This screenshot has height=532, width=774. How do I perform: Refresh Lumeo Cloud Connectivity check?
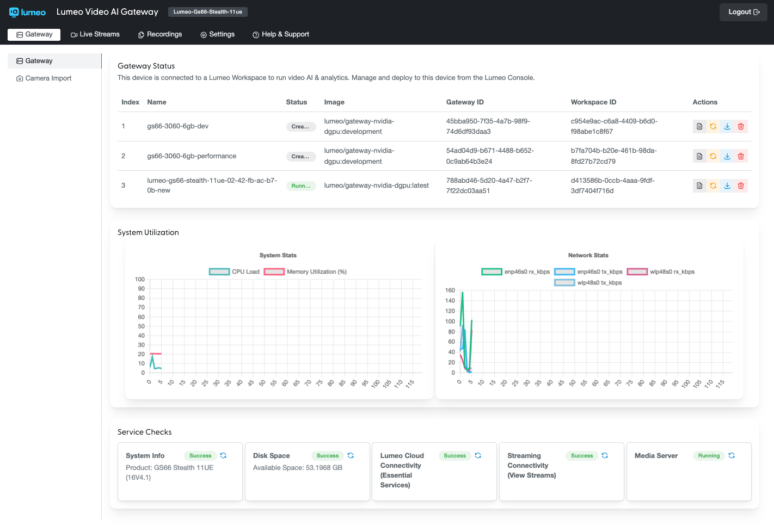pyautogui.click(x=478, y=456)
